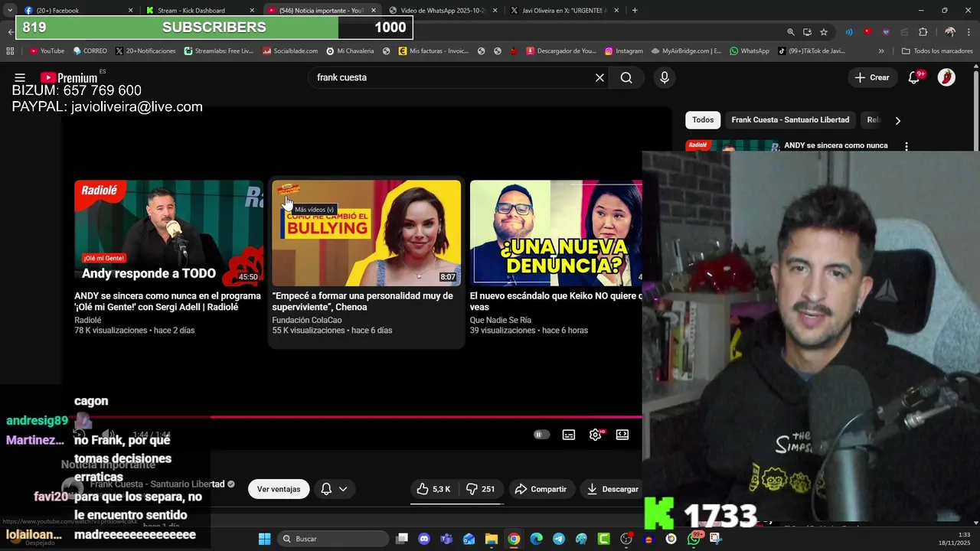Screen dimensions: 980x551
Task: Like the video with 5,3 K likes
Action: [x=433, y=489]
